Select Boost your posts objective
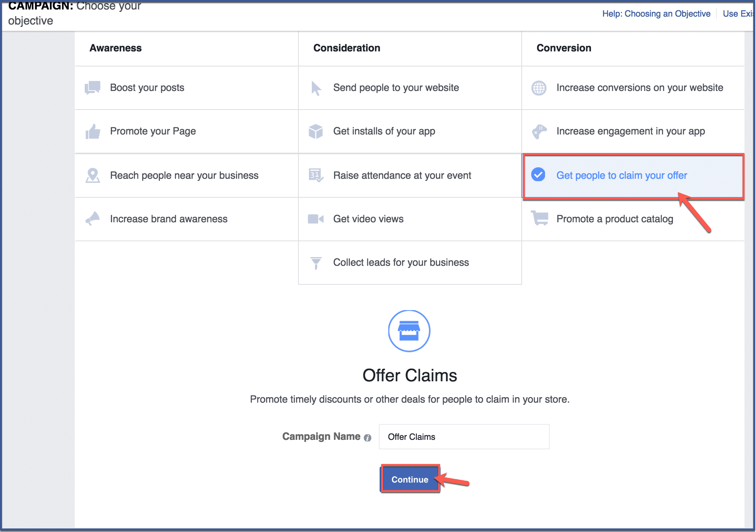Image resolution: width=756 pixels, height=532 pixels. [186, 88]
